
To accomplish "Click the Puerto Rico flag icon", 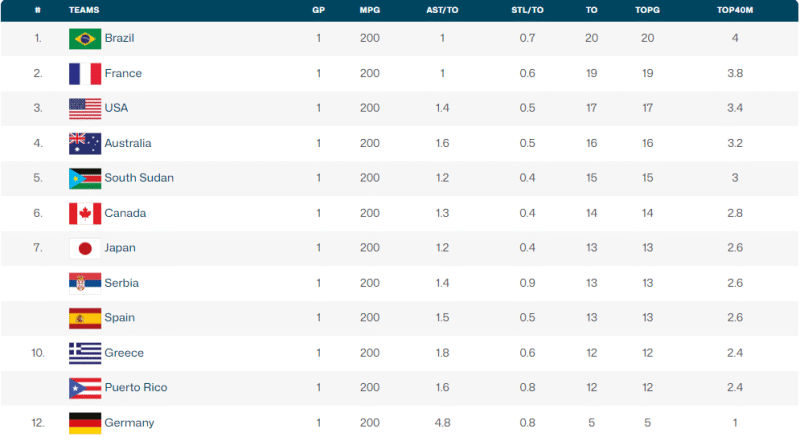I will [x=85, y=388].
